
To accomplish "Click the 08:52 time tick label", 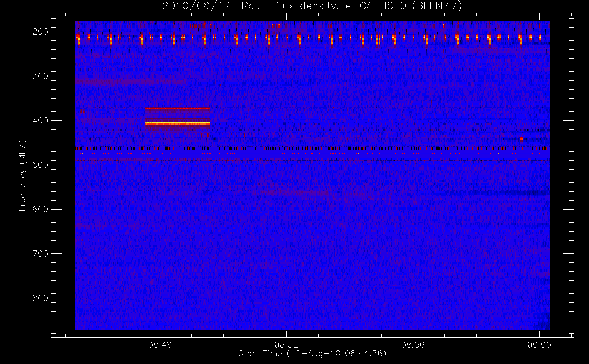I will (286, 344).
